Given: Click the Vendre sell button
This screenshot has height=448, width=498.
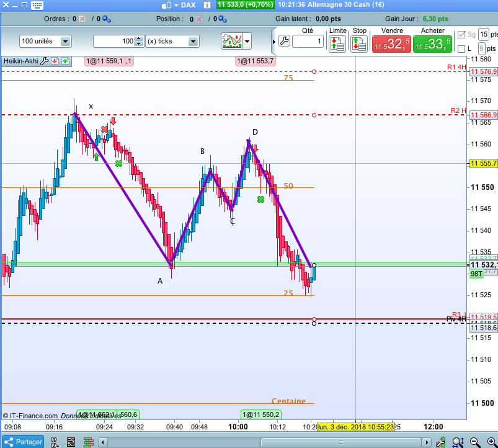Looking at the screenshot, I should pyautogui.click(x=391, y=44).
